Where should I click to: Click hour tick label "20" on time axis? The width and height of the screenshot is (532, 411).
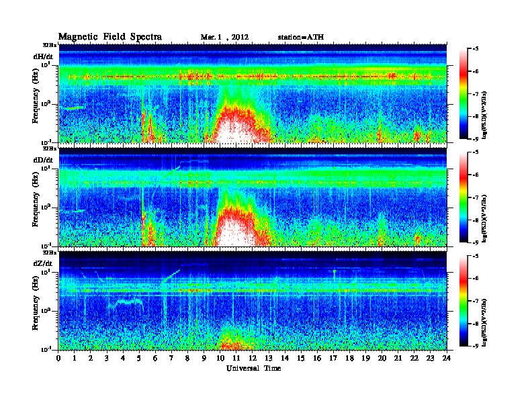click(382, 359)
